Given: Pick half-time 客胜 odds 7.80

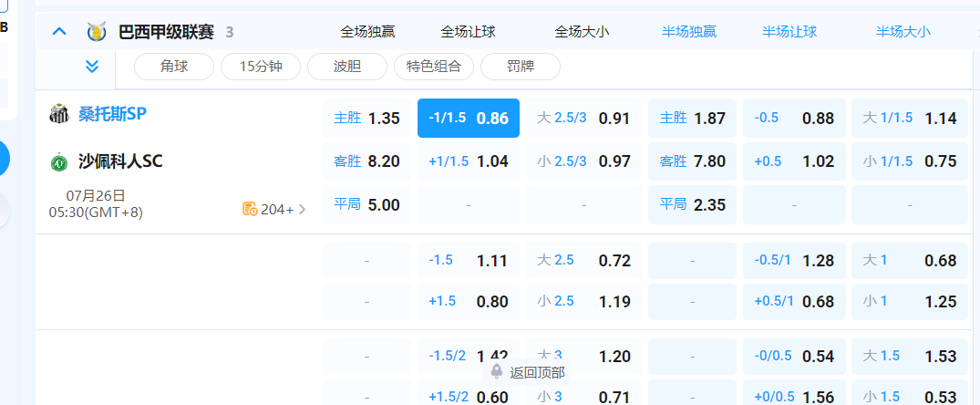Looking at the screenshot, I should pos(693,161).
